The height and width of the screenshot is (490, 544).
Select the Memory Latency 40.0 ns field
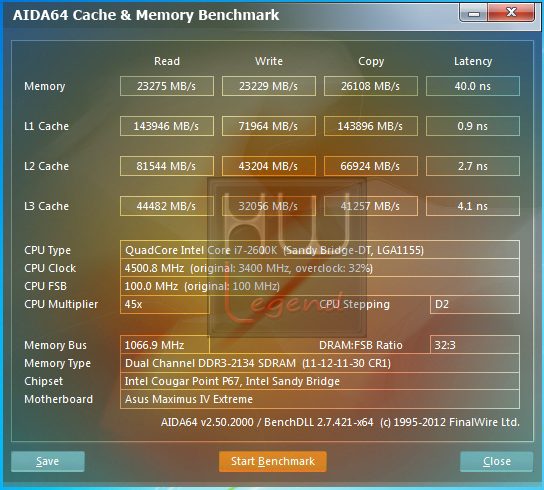tap(473, 86)
